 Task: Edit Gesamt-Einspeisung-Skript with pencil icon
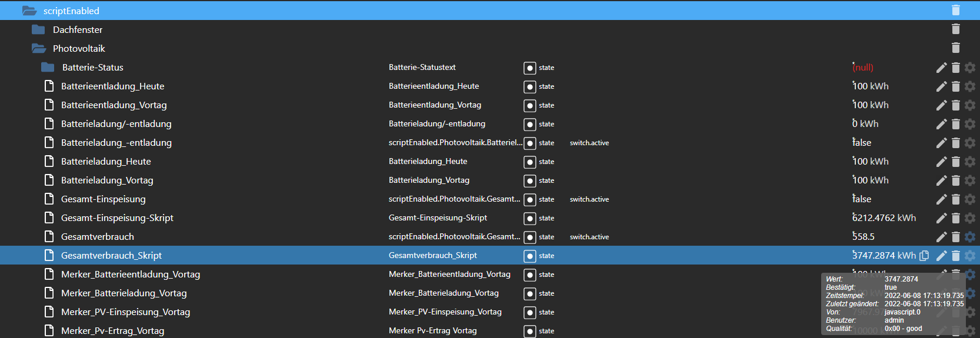click(x=941, y=218)
